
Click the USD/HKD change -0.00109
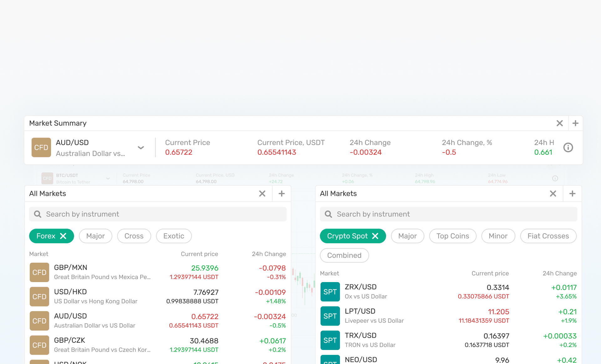coord(270,292)
